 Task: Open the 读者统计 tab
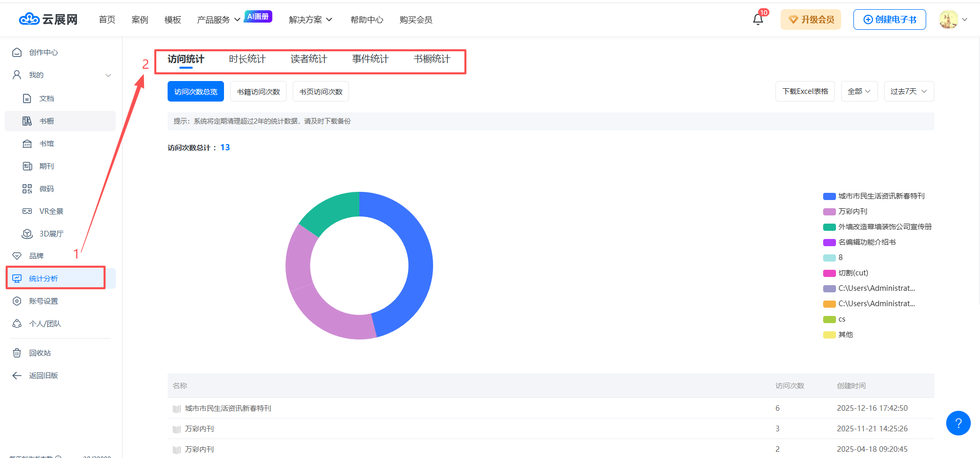point(309,59)
